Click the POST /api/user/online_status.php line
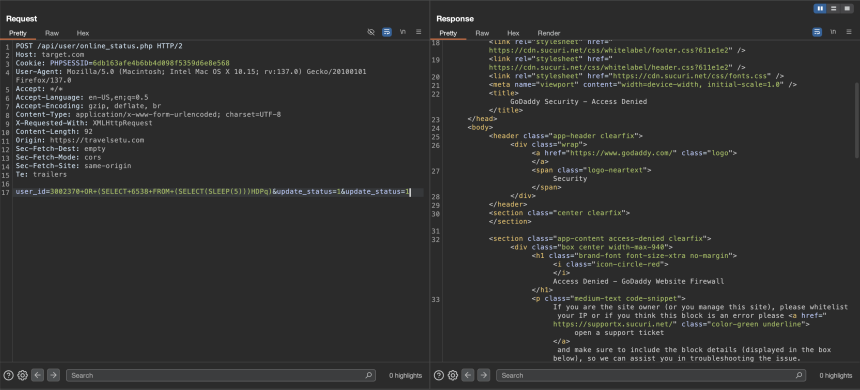 point(99,47)
